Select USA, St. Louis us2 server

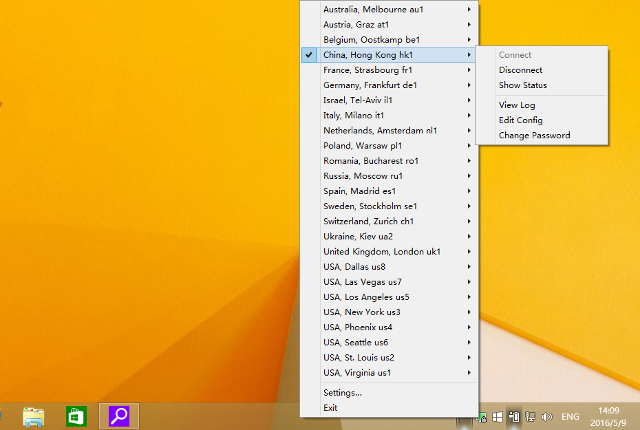[389, 357]
